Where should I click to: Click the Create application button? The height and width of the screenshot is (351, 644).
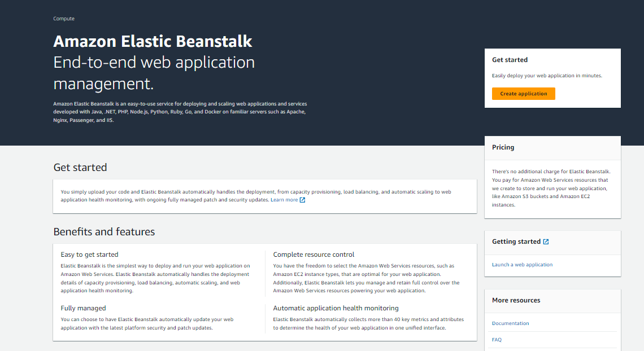(x=523, y=94)
